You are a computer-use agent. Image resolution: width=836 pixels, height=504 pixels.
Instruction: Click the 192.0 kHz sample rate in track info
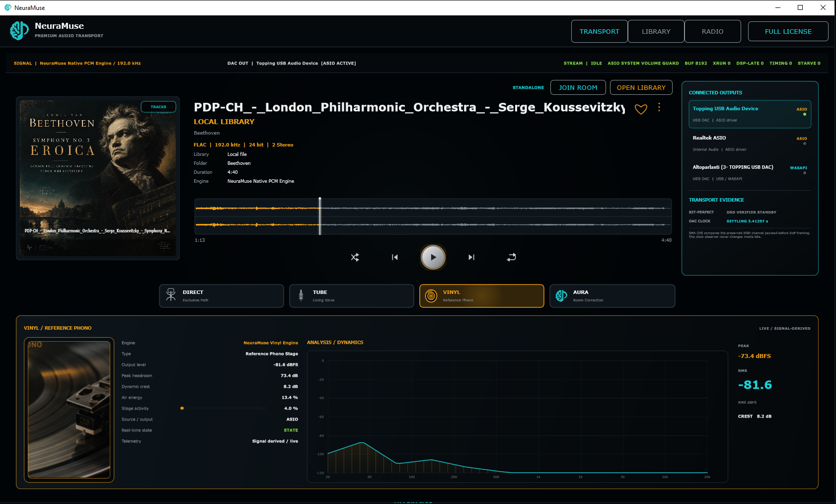click(228, 145)
